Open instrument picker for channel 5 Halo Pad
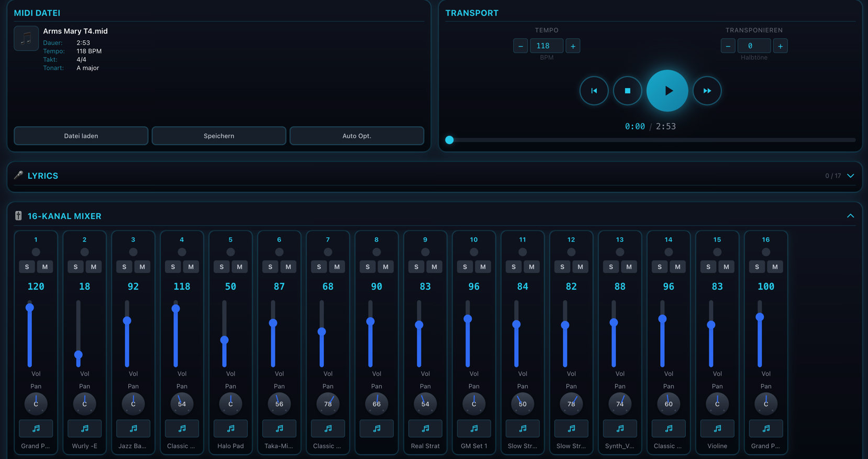Image resolution: width=868 pixels, height=459 pixels. pos(230,429)
